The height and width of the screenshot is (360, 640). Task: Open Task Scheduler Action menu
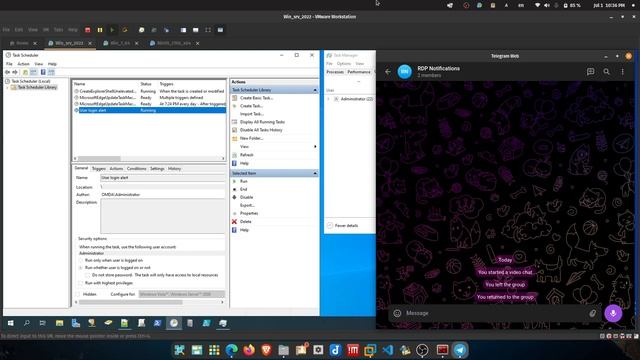(23, 64)
